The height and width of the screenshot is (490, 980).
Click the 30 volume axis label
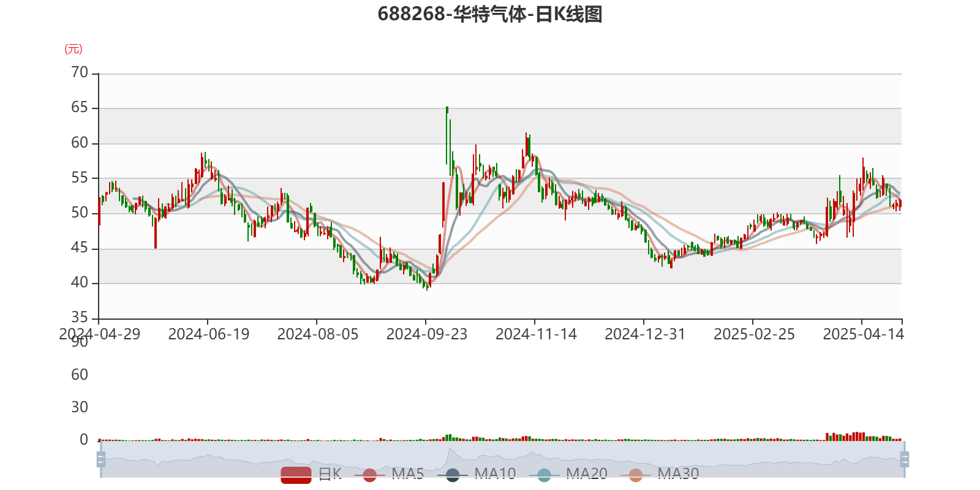click(80, 407)
